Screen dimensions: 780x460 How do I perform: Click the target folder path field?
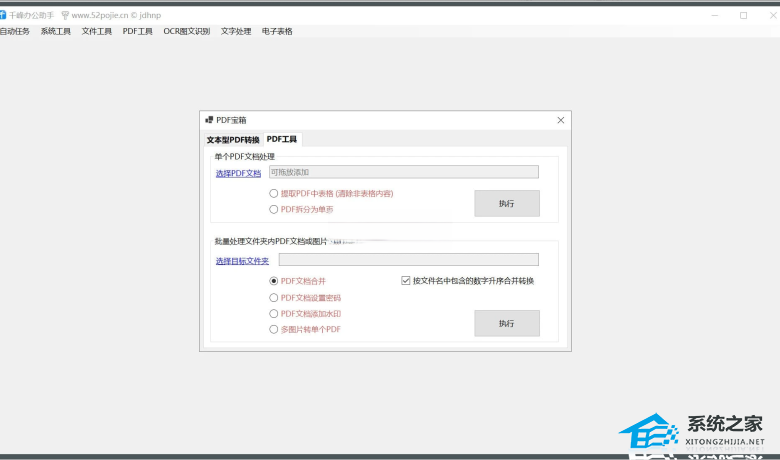pos(408,260)
